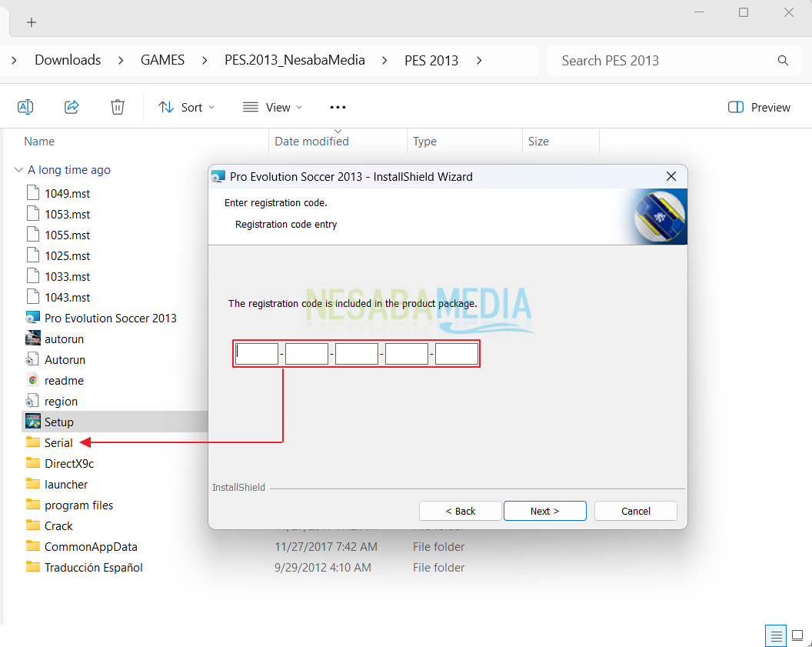
Task: Click readme Chrome document icon
Action: [32, 380]
